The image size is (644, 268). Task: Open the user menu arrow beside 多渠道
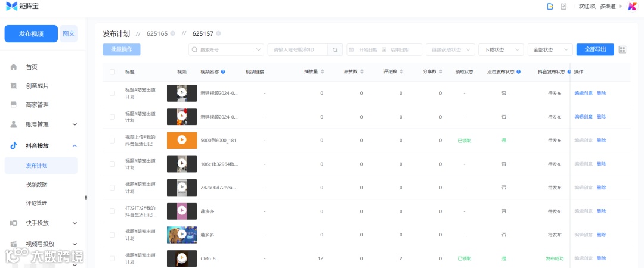(620, 6)
